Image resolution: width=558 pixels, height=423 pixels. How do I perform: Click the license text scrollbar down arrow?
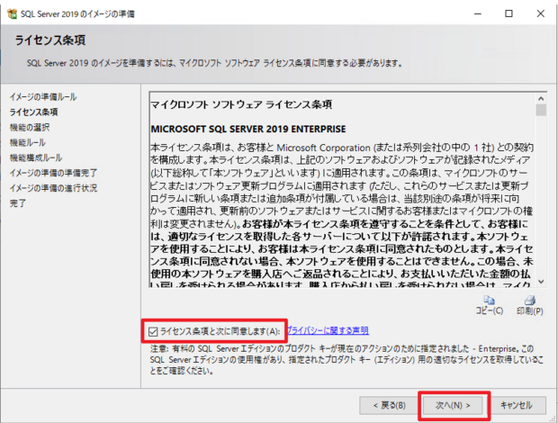541,282
